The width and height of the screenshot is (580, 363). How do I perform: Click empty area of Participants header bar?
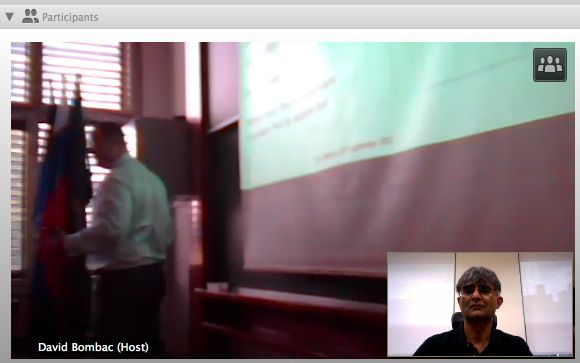pos(333,17)
